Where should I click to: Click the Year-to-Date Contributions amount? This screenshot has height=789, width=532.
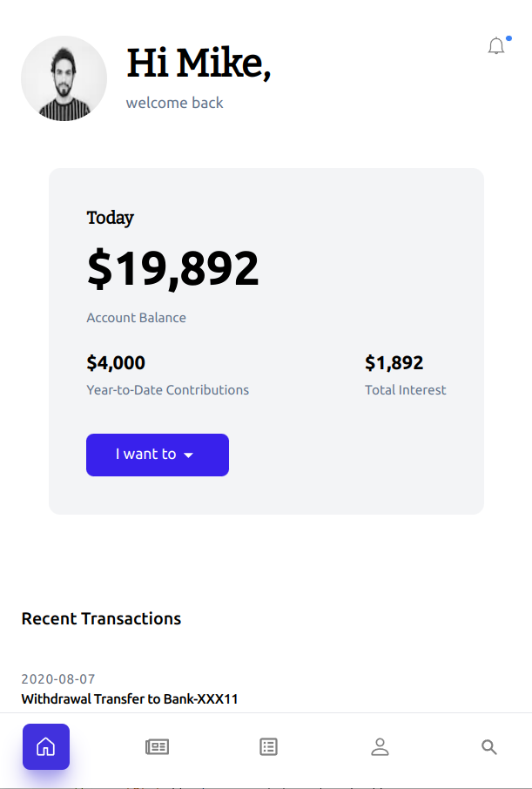coord(116,362)
